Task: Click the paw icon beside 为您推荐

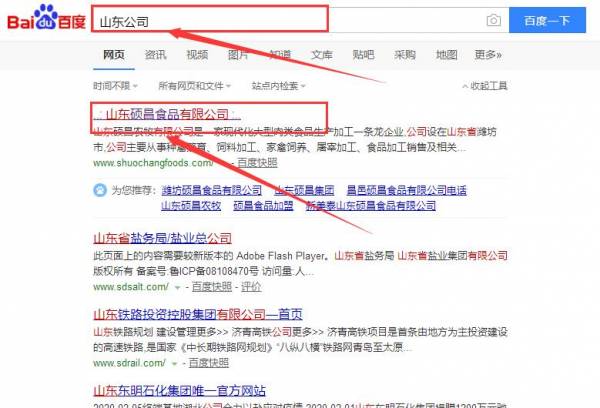Action: (100, 189)
